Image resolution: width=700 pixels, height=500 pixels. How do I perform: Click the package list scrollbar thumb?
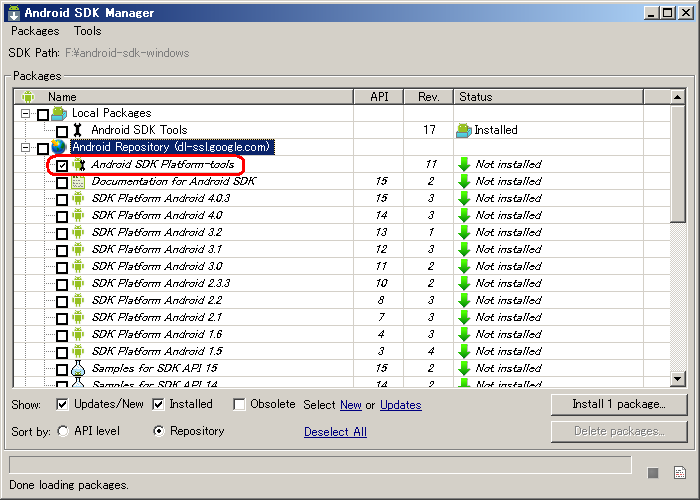pos(678,163)
